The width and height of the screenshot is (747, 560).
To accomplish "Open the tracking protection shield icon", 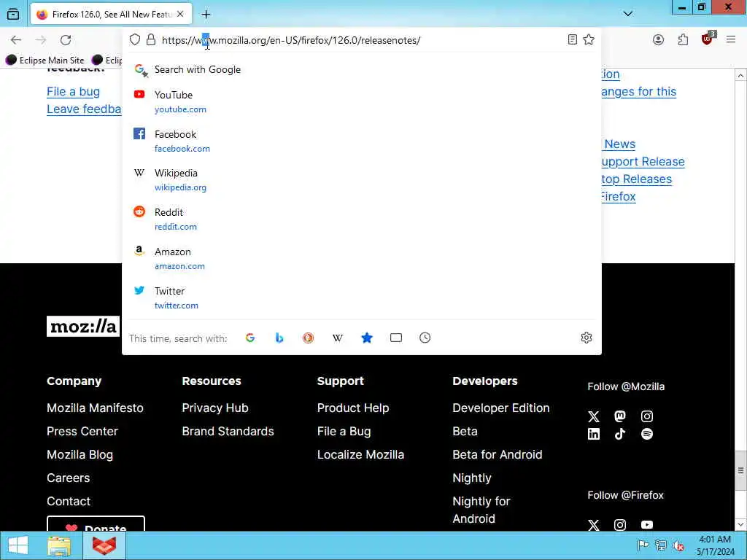I will (135, 39).
